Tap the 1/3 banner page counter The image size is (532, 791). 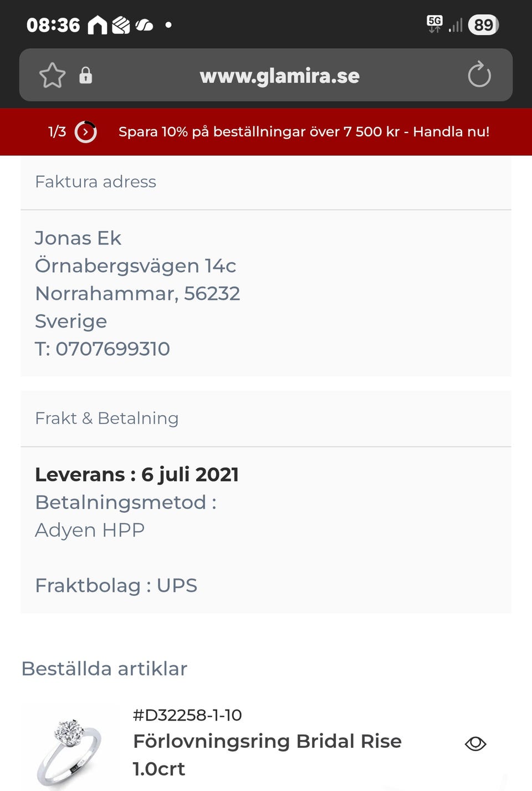click(57, 132)
